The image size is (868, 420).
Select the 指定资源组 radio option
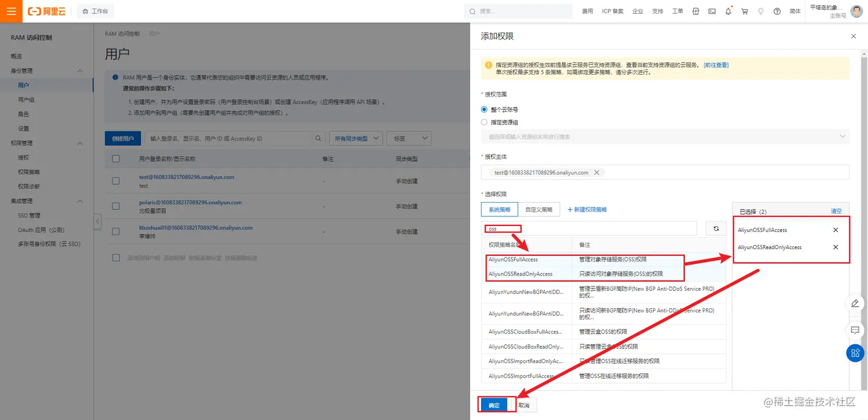click(485, 122)
